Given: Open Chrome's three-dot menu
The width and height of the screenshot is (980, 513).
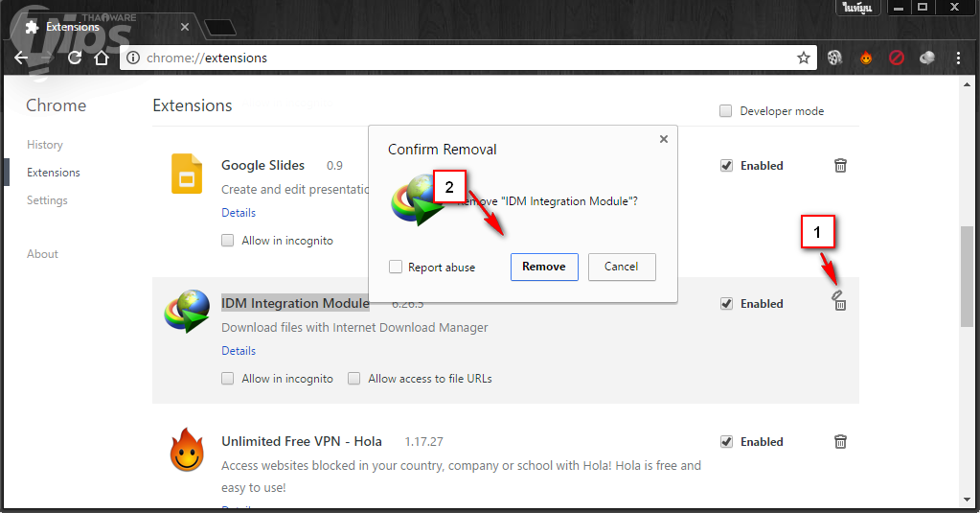Looking at the screenshot, I should pyautogui.click(x=958, y=58).
